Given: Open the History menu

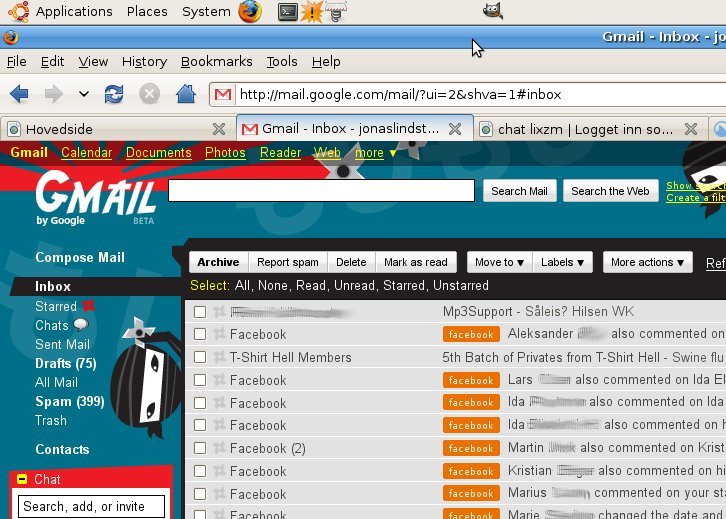Looking at the screenshot, I should (x=144, y=62).
